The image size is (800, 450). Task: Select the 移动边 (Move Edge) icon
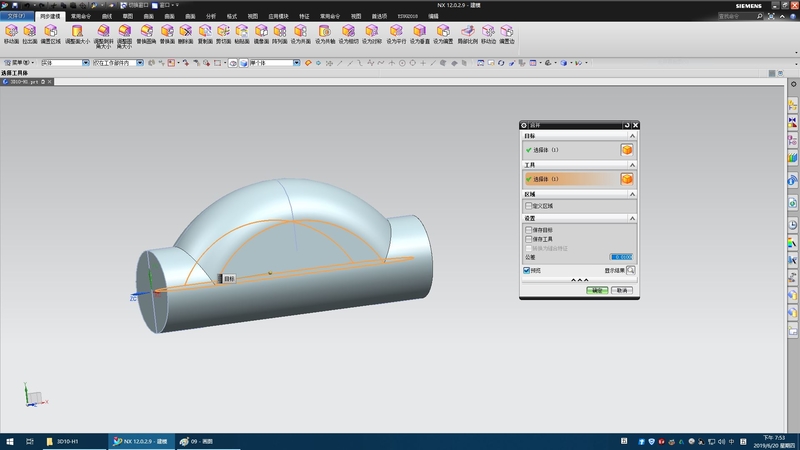pyautogui.click(x=488, y=32)
